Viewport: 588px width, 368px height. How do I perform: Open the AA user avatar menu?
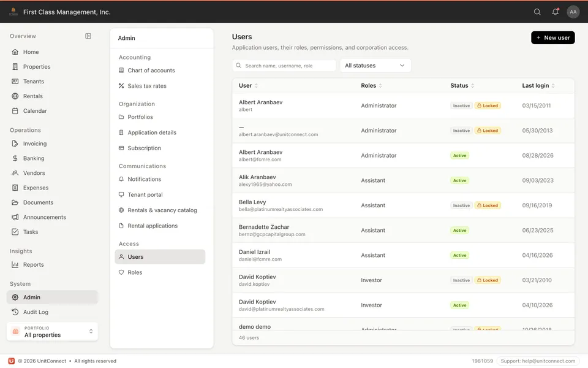click(573, 12)
